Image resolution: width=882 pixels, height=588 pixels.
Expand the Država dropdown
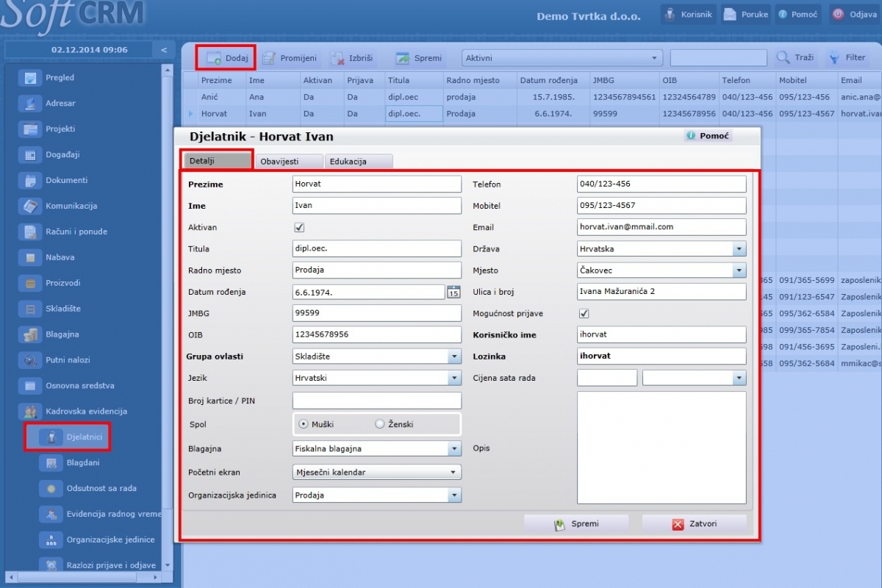pos(739,249)
